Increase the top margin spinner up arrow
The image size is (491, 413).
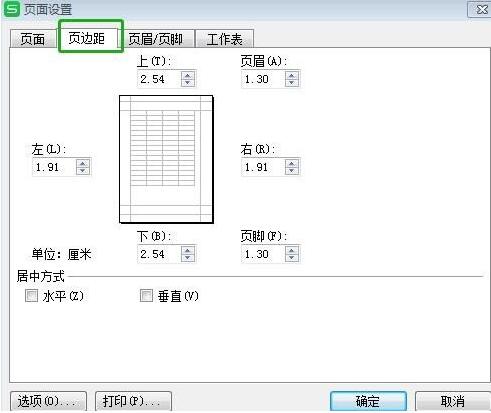[188, 75]
